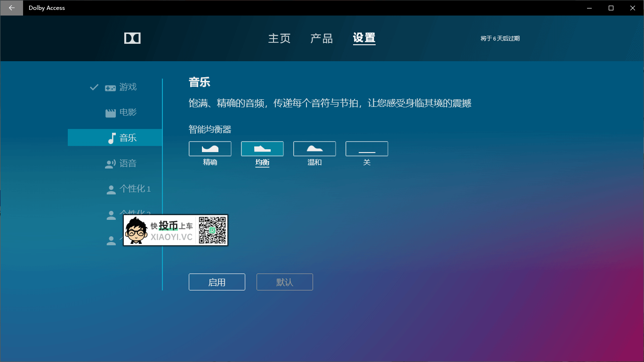Screen dimensions: 644x362
Task: Click the Dolby Access window title
Action: 47,8
